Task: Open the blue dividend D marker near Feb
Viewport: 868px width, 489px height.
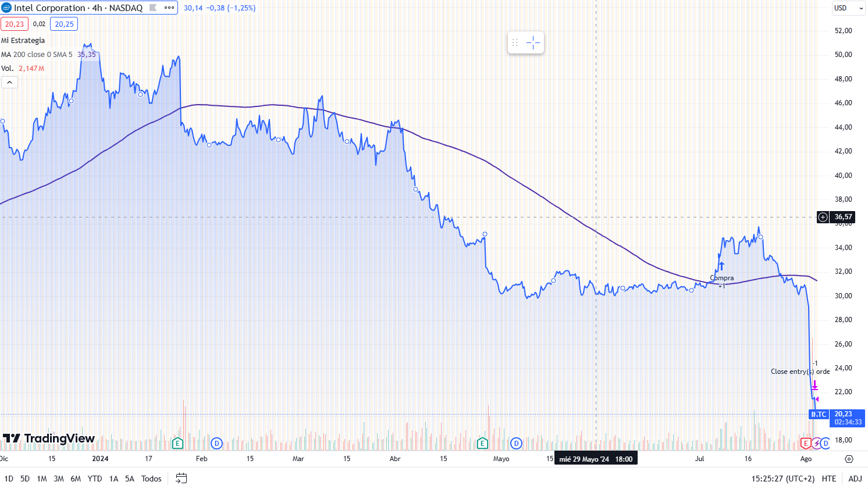Action: pyautogui.click(x=217, y=444)
